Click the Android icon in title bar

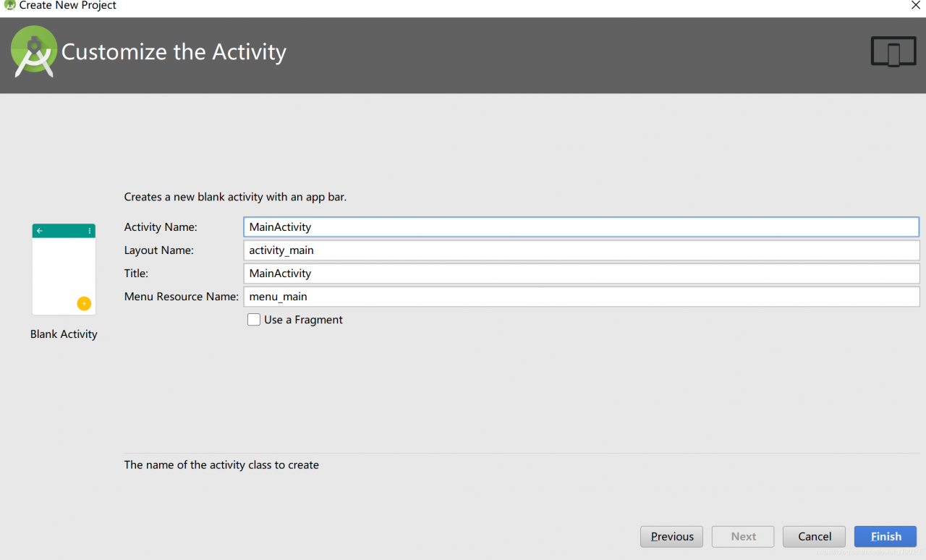click(10, 5)
